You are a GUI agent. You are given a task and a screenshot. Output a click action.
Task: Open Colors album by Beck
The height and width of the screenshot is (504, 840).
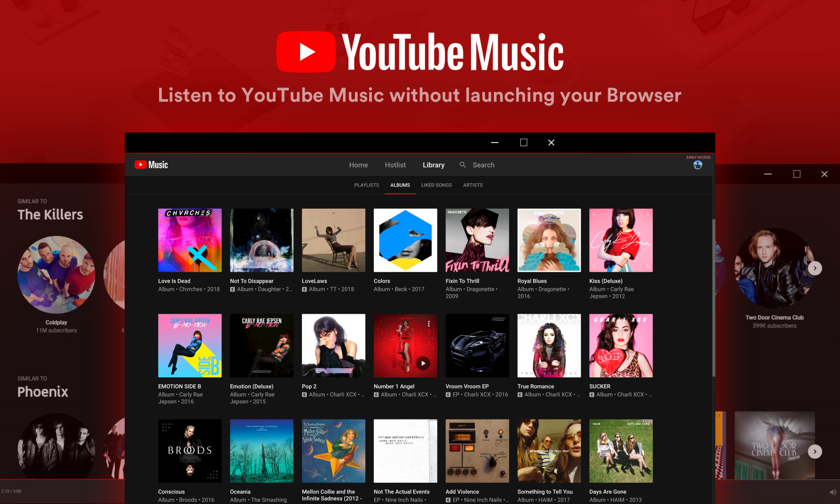(405, 240)
